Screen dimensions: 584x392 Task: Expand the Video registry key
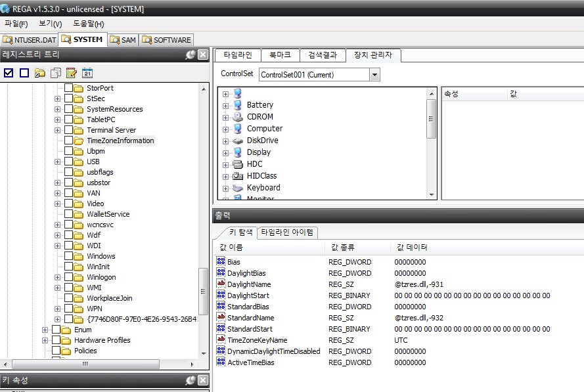(57, 204)
